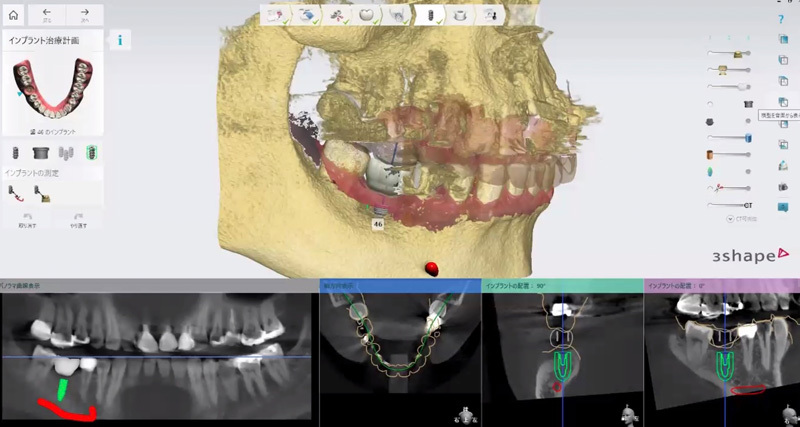Click the back arrow navigation button
The width and height of the screenshot is (800, 427).
(x=46, y=15)
